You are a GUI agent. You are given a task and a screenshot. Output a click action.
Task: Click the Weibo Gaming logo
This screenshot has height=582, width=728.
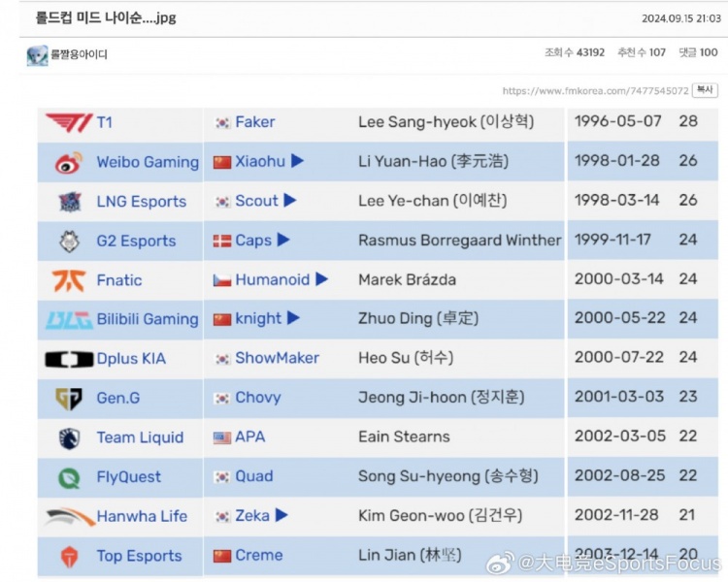coord(69,162)
